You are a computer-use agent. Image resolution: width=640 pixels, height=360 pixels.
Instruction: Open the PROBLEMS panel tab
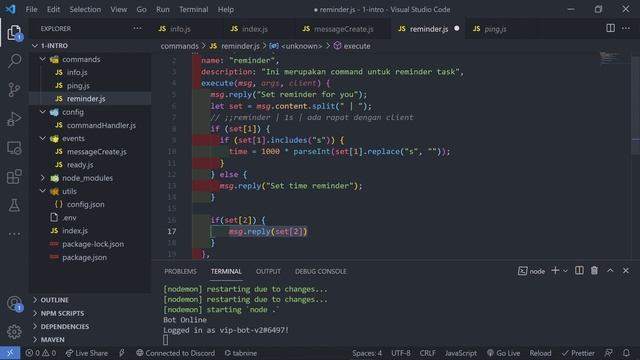click(x=180, y=271)
